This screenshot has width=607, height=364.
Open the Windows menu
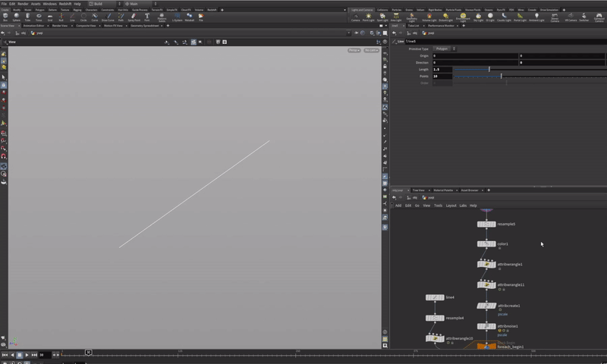click(x=49, y=4)
